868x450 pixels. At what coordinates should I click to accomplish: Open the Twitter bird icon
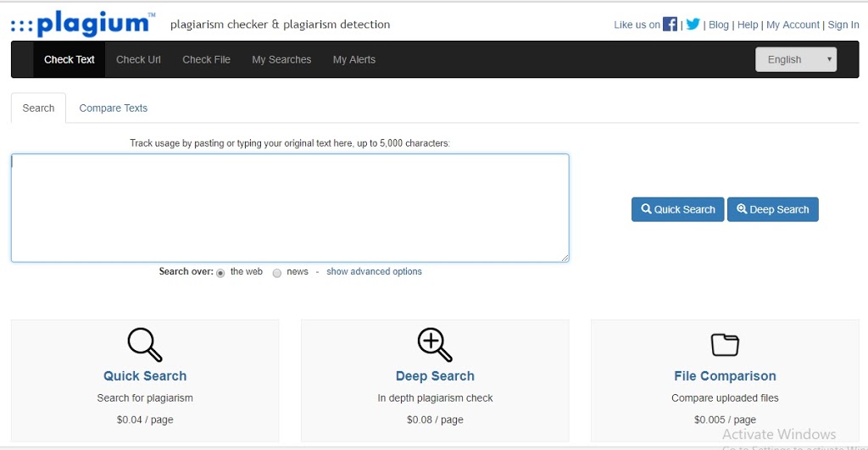pyautogui.click(x=693, y=25)
